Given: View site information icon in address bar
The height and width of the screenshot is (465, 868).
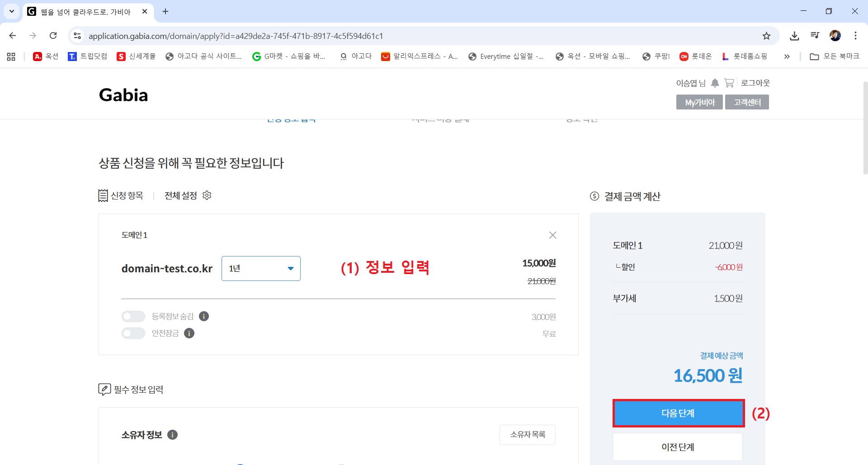Looking at the screenshot, I should point(77,36).
